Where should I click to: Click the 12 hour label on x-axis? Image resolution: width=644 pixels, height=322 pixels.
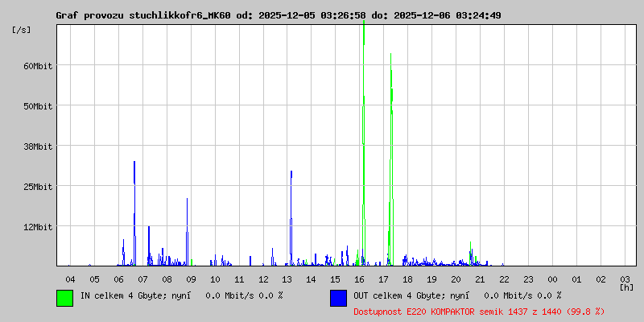pyautogui.click(x=263, y=279)
